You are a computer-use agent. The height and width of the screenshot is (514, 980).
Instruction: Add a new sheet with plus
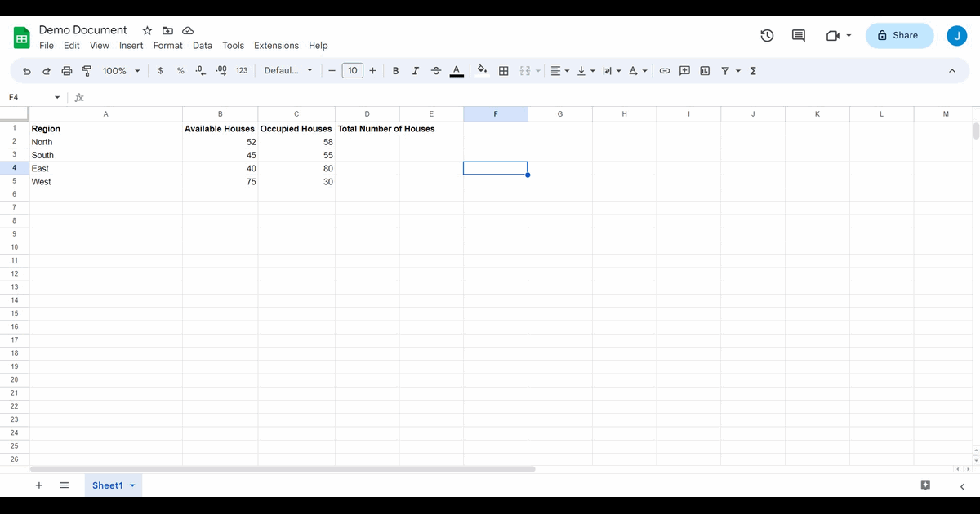tap(38, 485)
